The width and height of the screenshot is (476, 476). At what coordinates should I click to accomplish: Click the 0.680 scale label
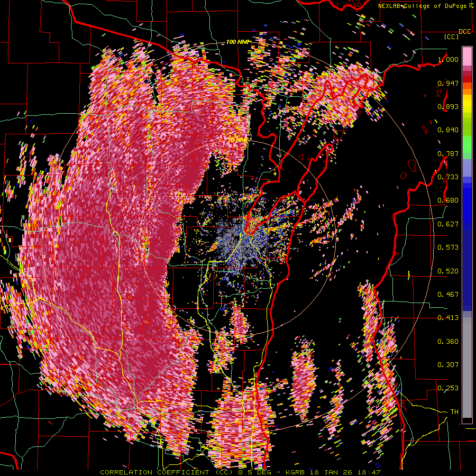pos(448,200)
